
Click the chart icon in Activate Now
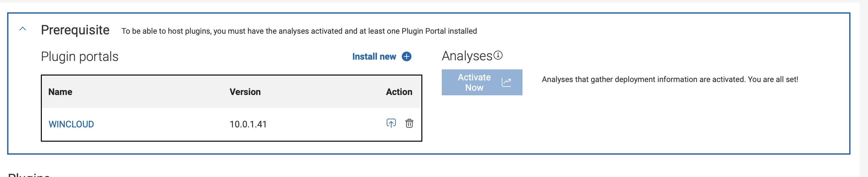(x=506, y=82)
